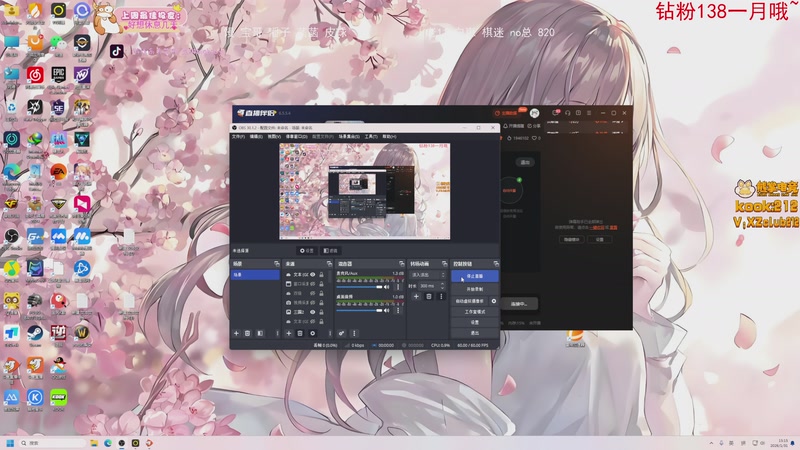Adjust Mic/Aux volume slider
The height and width of the screenshot is (450, 800).
[x=359, y=287]
